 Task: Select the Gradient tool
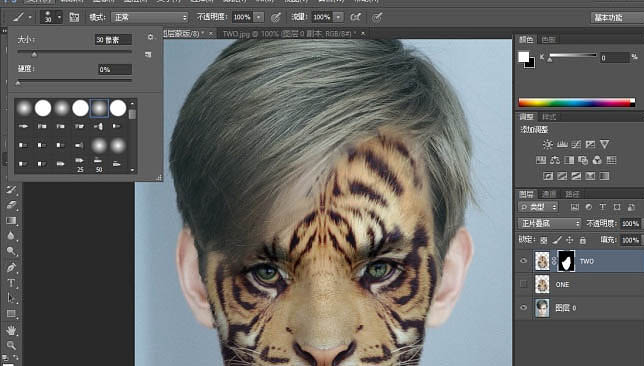click(11, 221)
